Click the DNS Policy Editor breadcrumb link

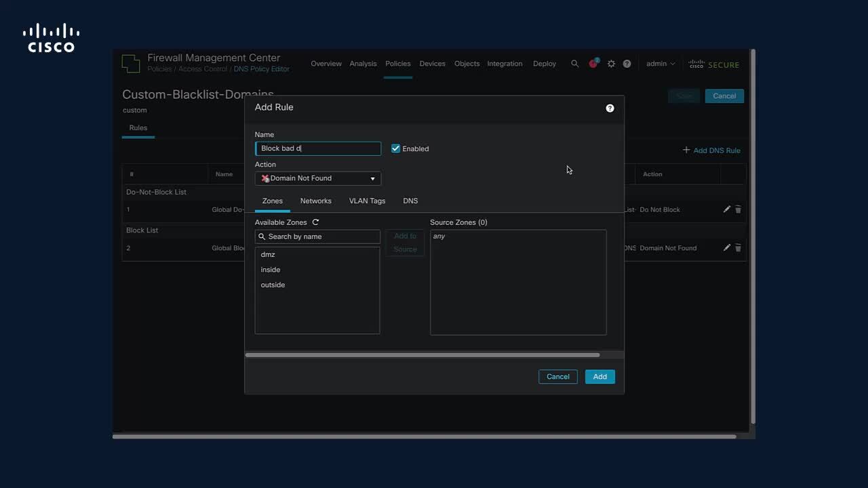[x=262, y=69]
